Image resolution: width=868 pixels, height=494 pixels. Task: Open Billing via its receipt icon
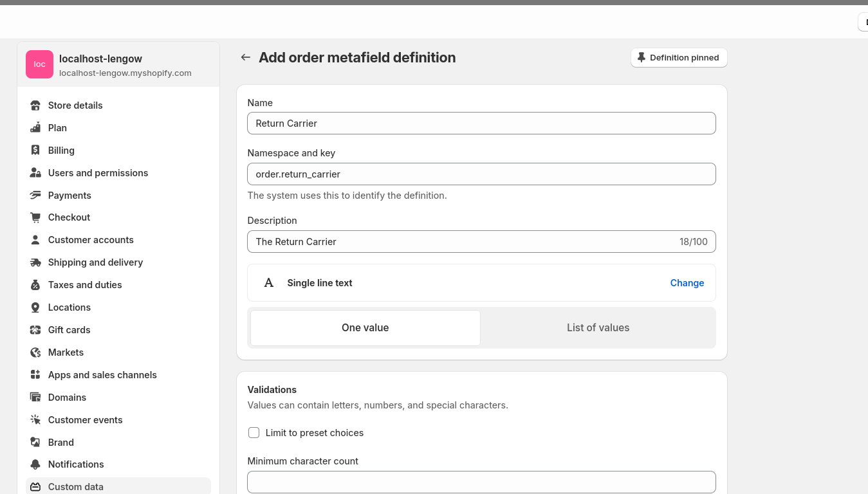[x=35, y=151]
